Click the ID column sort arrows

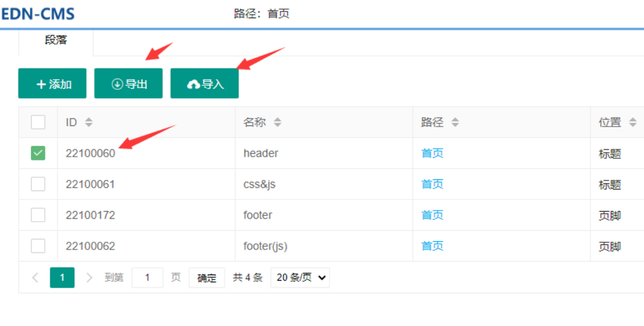pos(89,122)
